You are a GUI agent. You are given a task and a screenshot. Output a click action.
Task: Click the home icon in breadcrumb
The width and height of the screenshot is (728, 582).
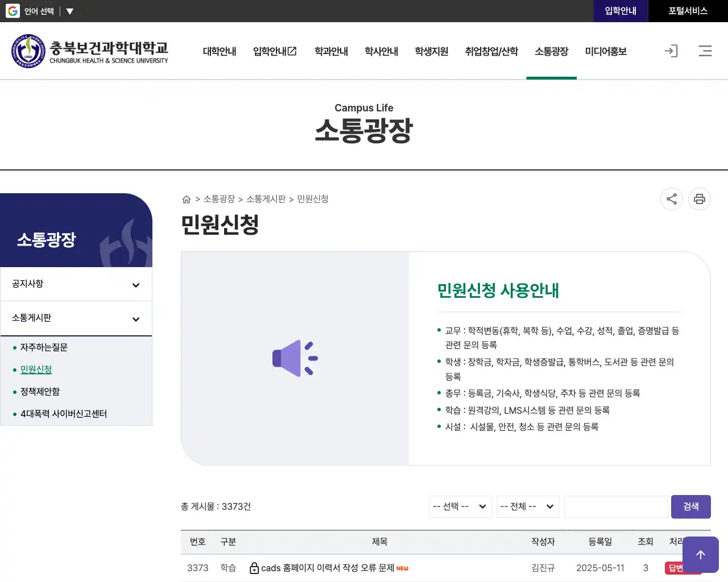(186, 199)
